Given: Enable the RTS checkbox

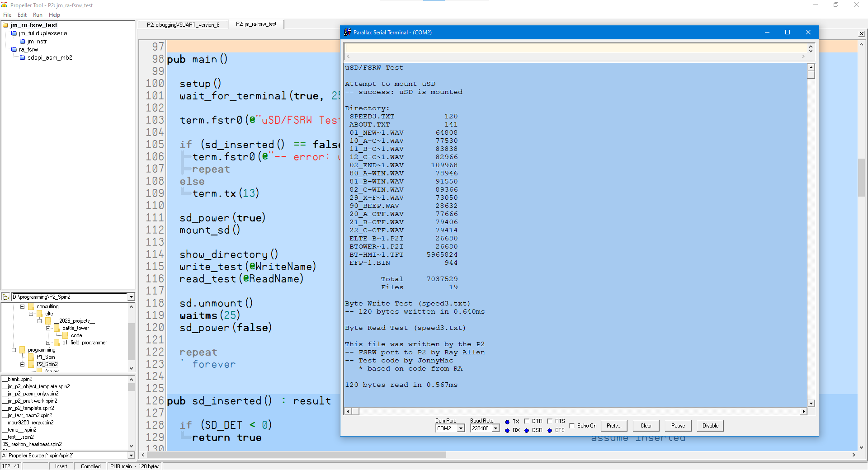Looking at the screenshot, I should pos(550,421).
